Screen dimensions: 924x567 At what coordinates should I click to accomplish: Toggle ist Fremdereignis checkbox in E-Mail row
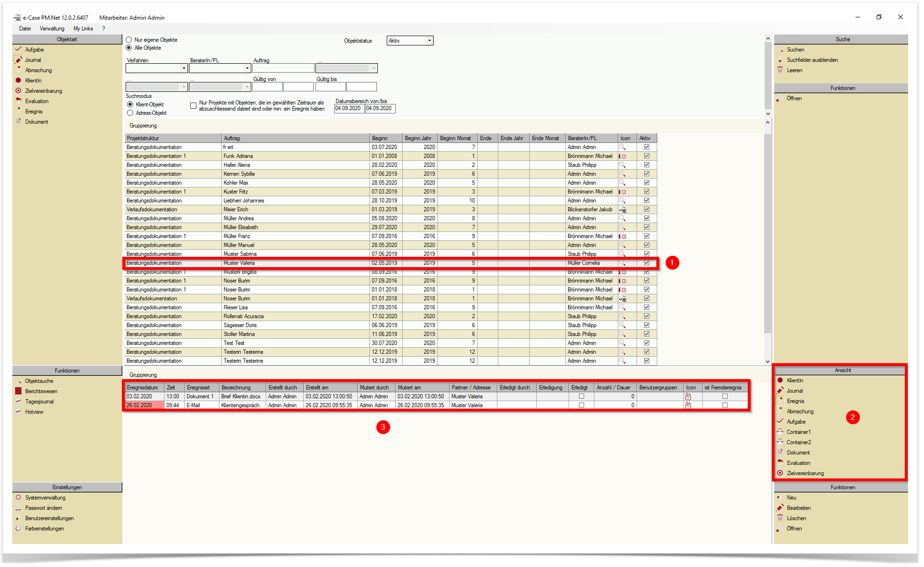(x=725, y=405)
